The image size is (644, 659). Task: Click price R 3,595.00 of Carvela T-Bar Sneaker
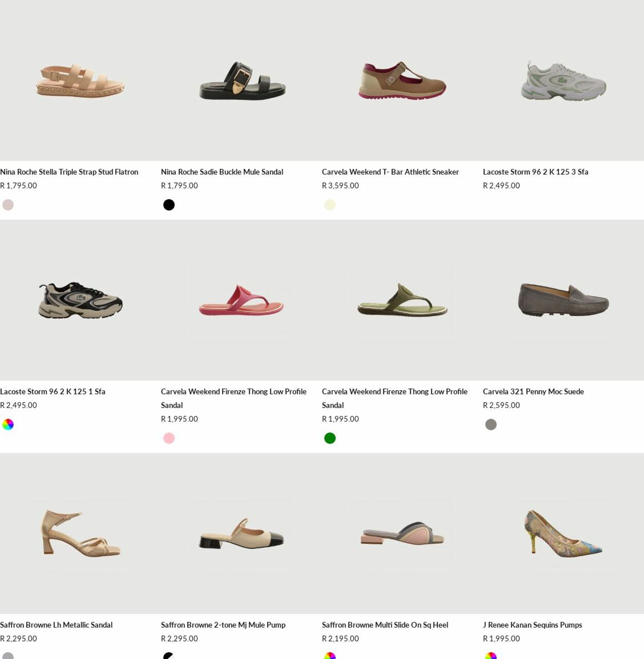(x=341, y=186)
